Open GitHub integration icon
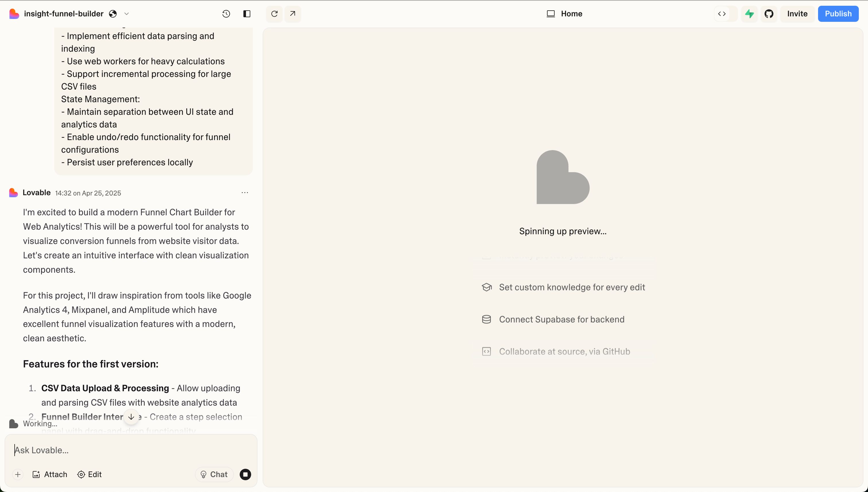This screenshot has height=492, width=868. tap(769, 14)
